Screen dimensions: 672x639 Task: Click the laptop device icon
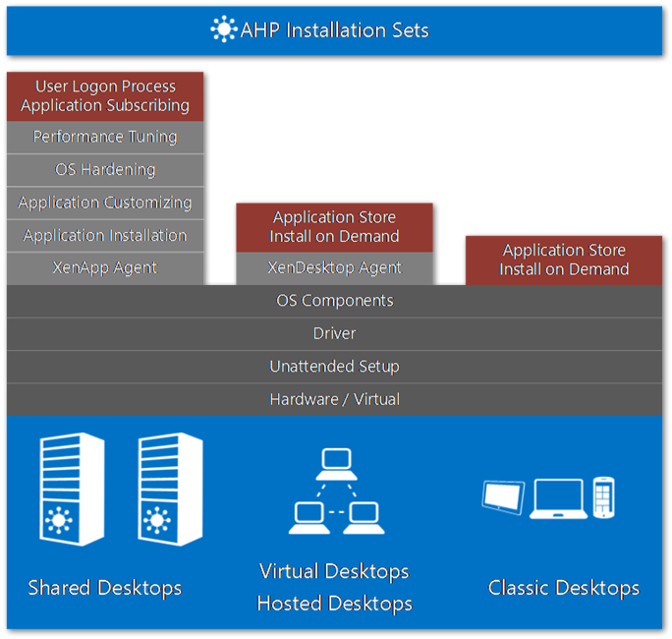coord(558,498)
